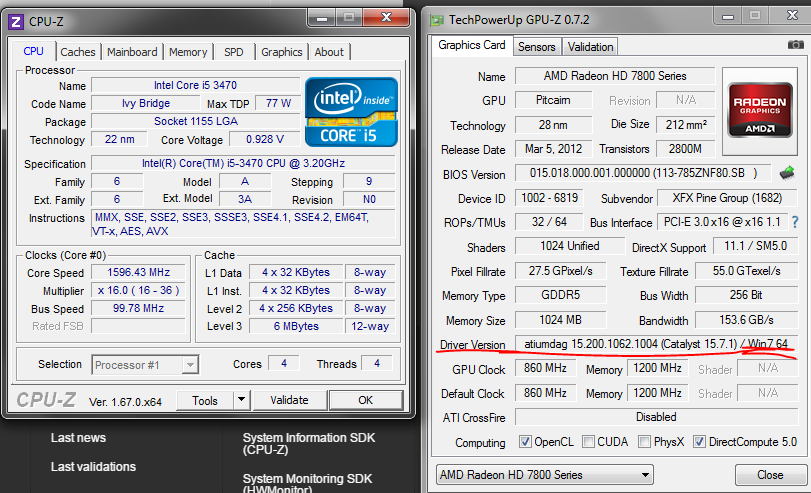
Task: Click the Release Date Mar 5, 2012
Action: (x=553, y=149)
